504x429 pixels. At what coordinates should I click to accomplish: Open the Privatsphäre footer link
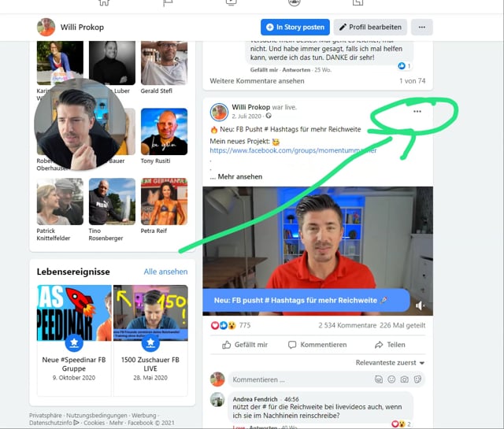46,415
